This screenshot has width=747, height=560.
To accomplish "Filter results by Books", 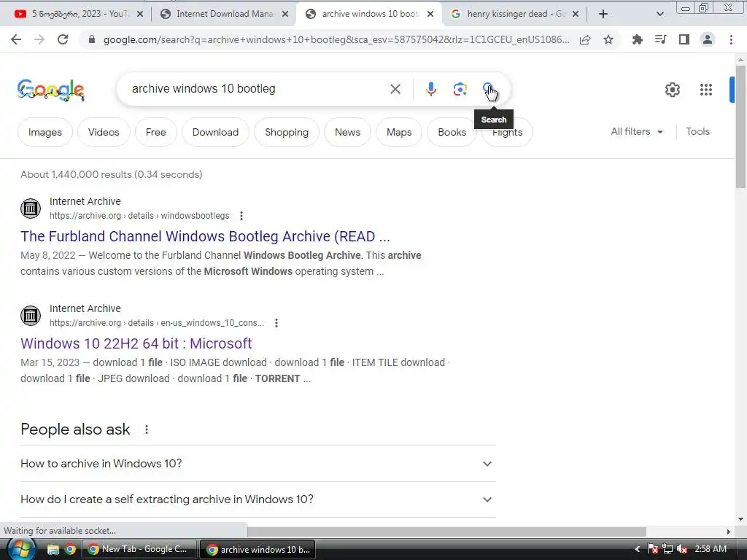I will pos(452,132).
